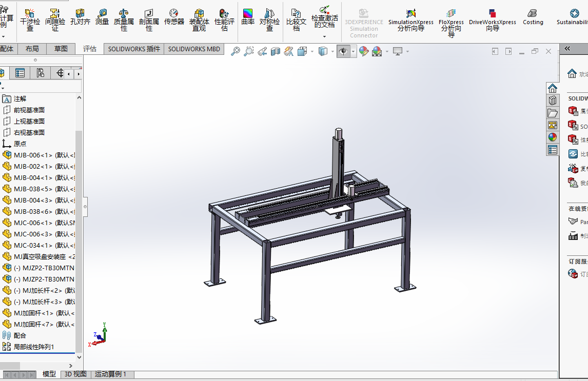This screenshot has height=381, width=588.
Task: Open the SOLIDWORKS MBD tab
Action: tap(194, 49)
